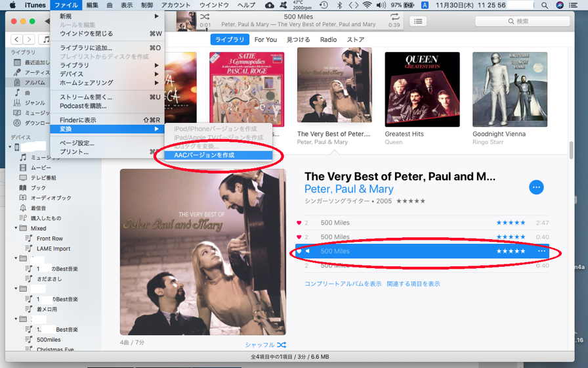
Task: Select the Queen Greatest Hits album cover
Action: 422,89
